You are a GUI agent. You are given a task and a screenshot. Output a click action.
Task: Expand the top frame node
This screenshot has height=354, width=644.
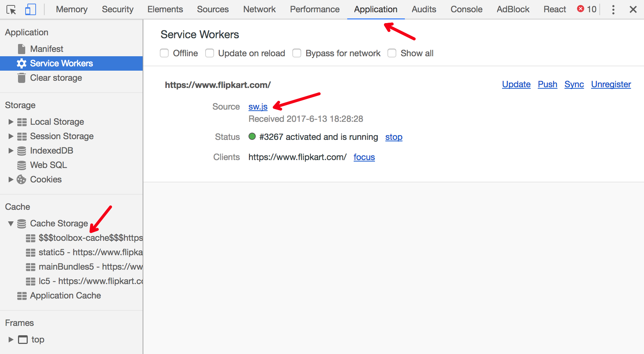pyautogui.click(x=11, y=340)
